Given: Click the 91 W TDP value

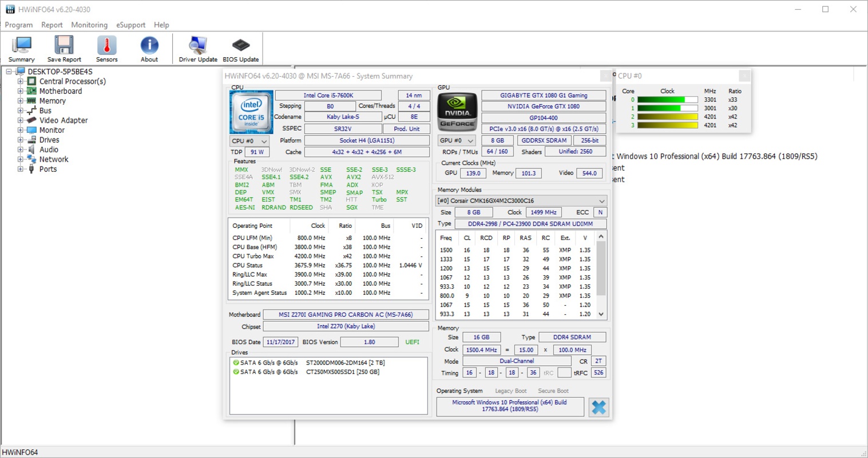Looking at the screenshot, I should click(257, 152).
